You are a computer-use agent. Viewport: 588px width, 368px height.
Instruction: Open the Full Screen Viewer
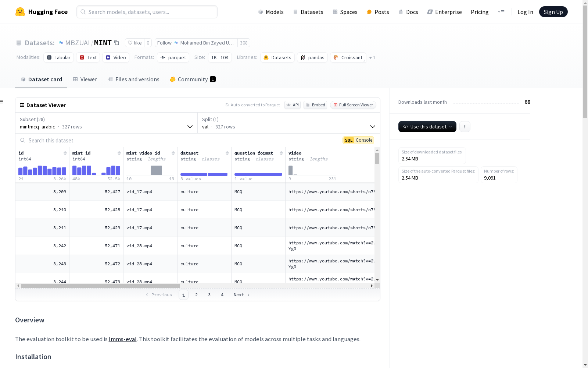tap(353, 105)
